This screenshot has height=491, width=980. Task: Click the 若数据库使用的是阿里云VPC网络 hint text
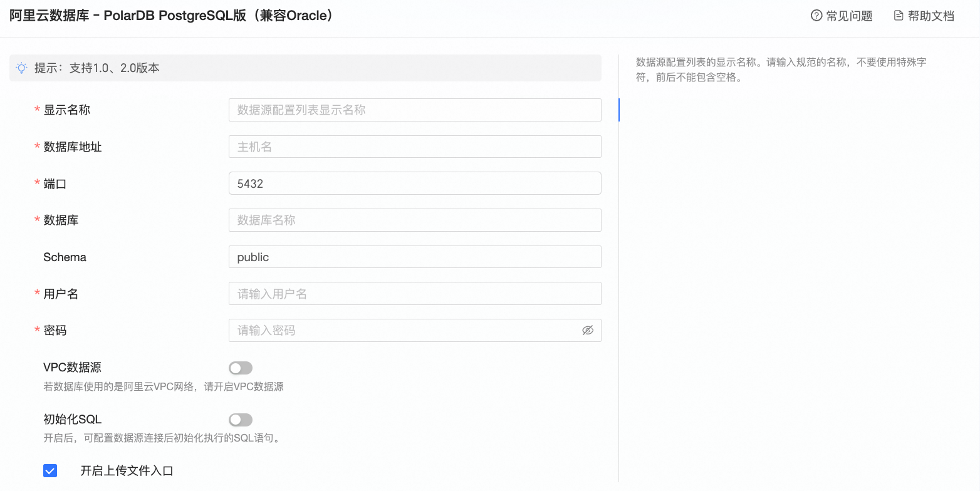[x=164, y=387]
